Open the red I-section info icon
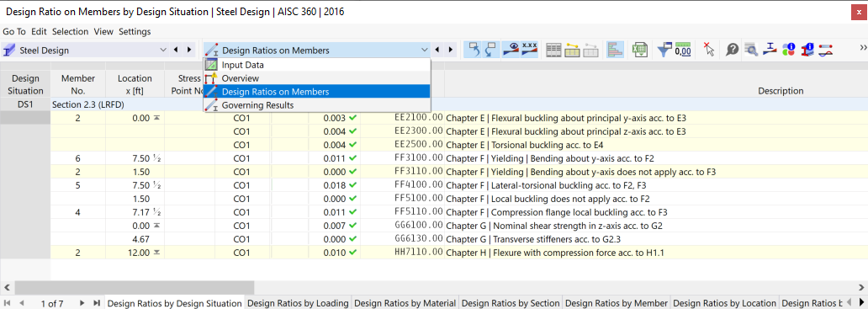 807,50
